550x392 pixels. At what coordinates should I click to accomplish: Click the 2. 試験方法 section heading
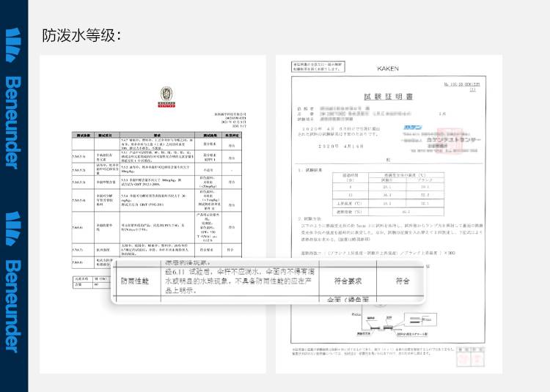click(x=309, y=218)
